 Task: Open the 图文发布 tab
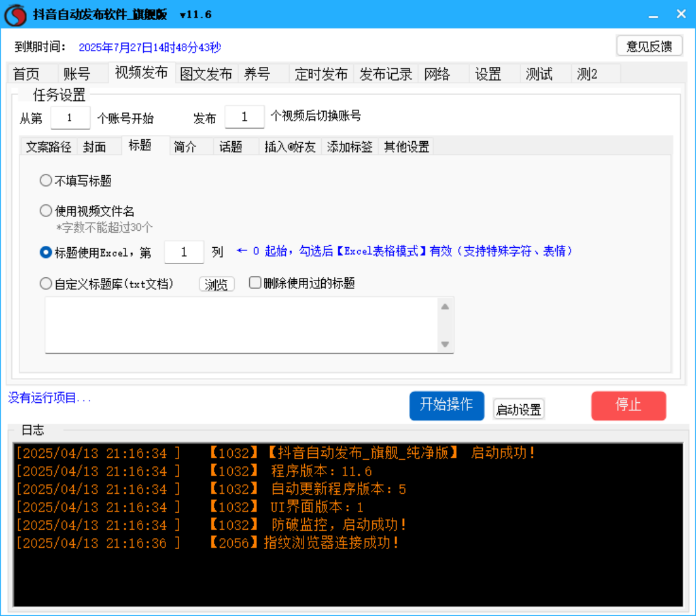pyautogui.click(x=206, y=74)
